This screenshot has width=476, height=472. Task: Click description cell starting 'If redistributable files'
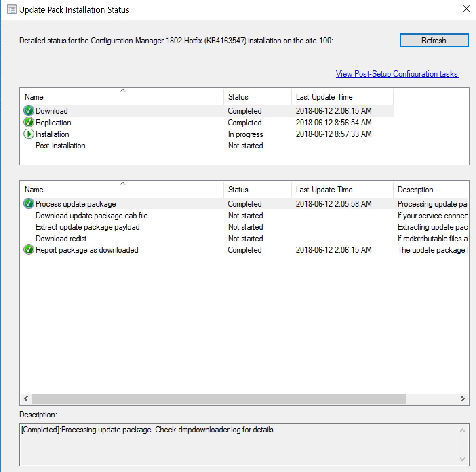[433, 238]
